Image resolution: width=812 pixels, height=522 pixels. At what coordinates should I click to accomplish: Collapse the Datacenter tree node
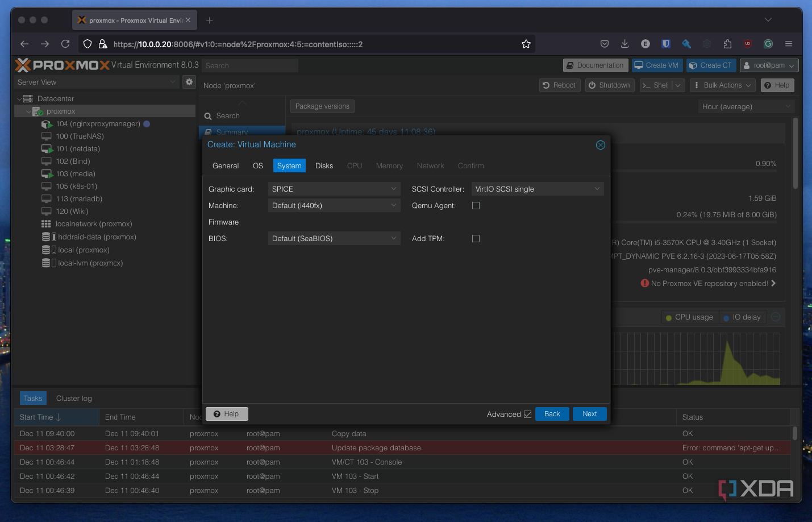(x=19, y=99)
